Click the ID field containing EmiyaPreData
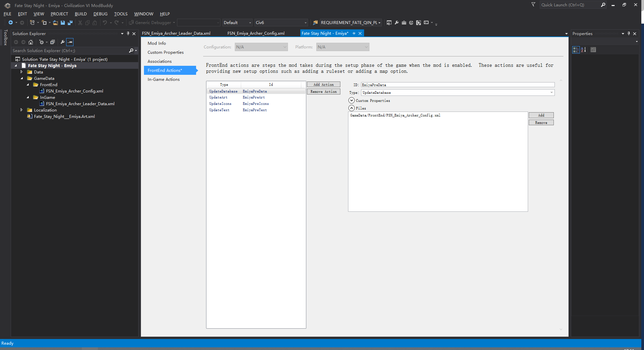644x350 pixels. 458,85
